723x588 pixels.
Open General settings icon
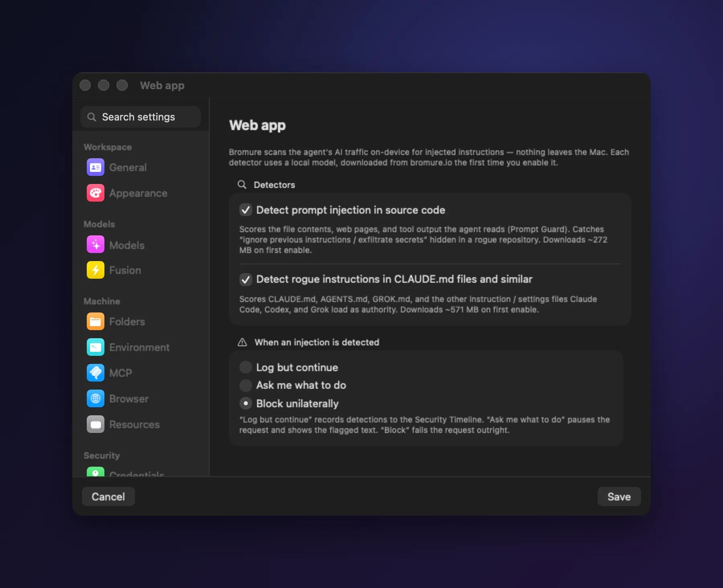coord(96,167)
